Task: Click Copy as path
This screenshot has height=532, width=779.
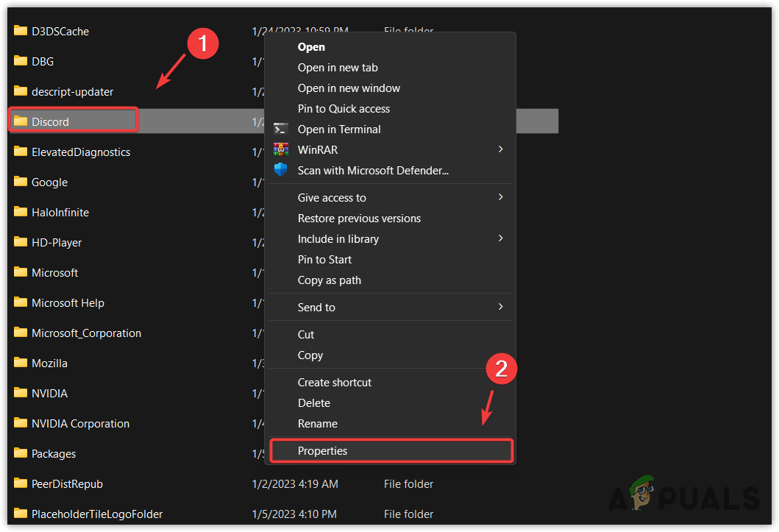Action: 329,280
